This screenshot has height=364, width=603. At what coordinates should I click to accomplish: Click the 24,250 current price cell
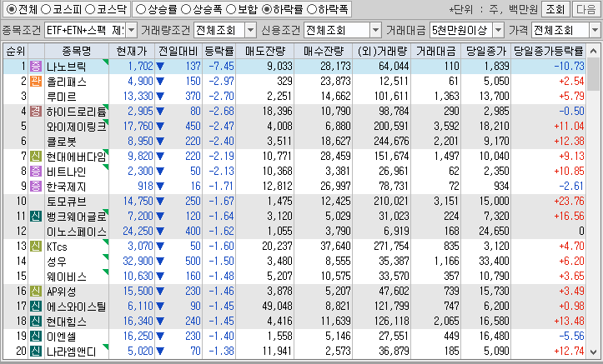138,231
